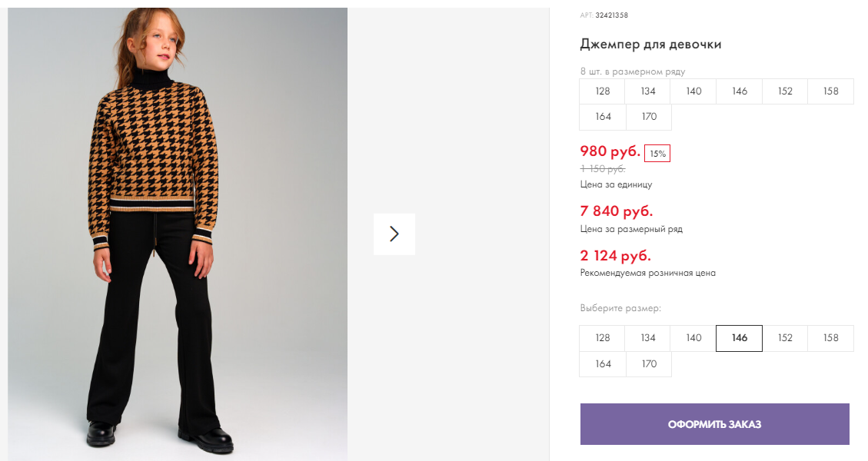Select size 170 in choose size section

[649, 364]
